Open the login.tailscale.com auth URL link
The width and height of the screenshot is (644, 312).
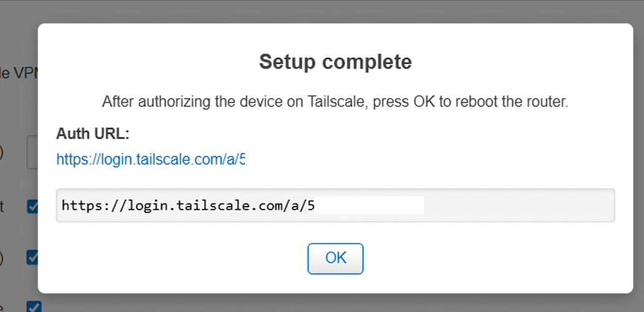point(150,159)
